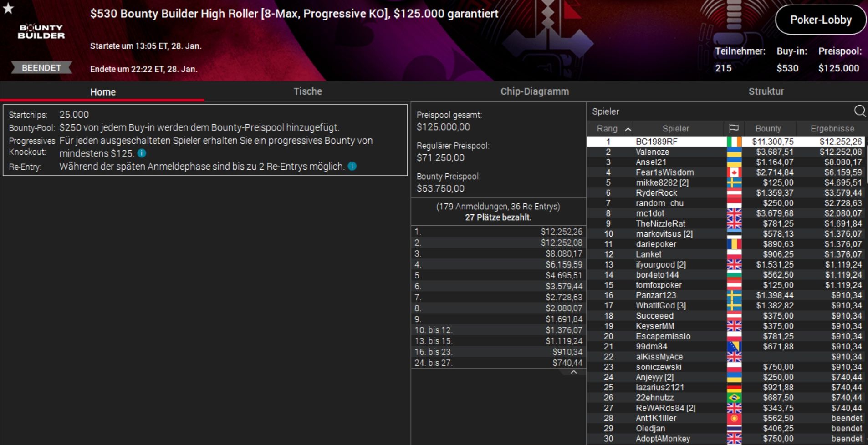The image size is (868, 445).
Task: Click the favorite star icon
Action: [x=8, y=9]
